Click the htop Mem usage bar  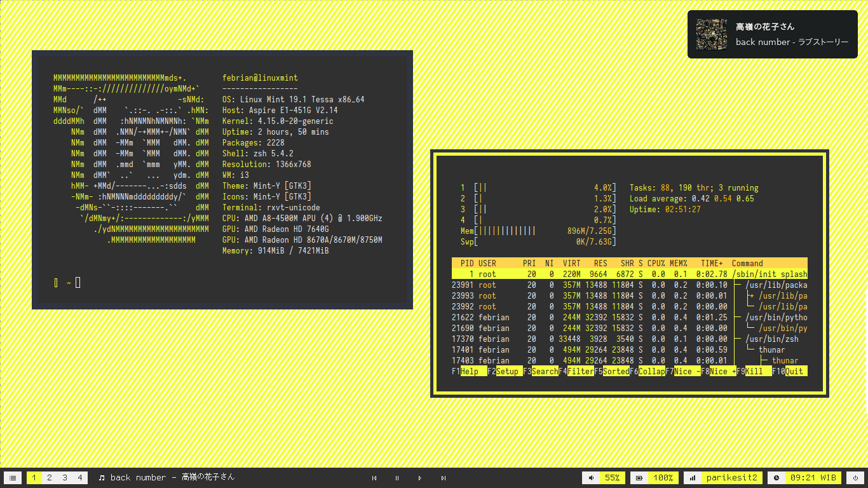point(538,231)
